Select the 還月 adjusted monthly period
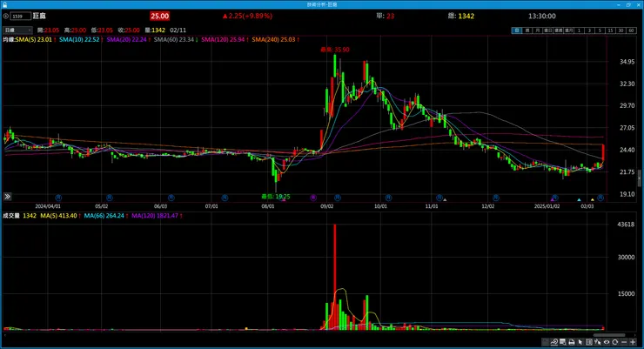The image size is (644, 349). (569, 30)
